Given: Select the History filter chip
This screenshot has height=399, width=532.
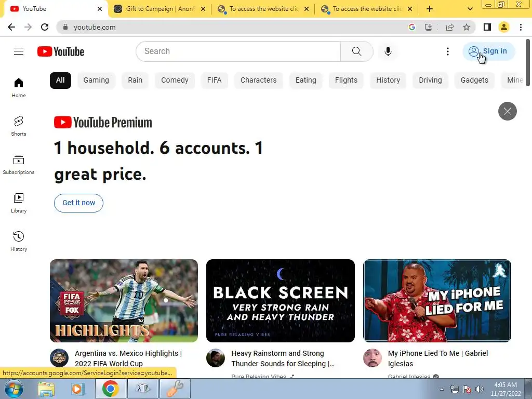Looking at the screenshot, I should [x=388, y=81].
